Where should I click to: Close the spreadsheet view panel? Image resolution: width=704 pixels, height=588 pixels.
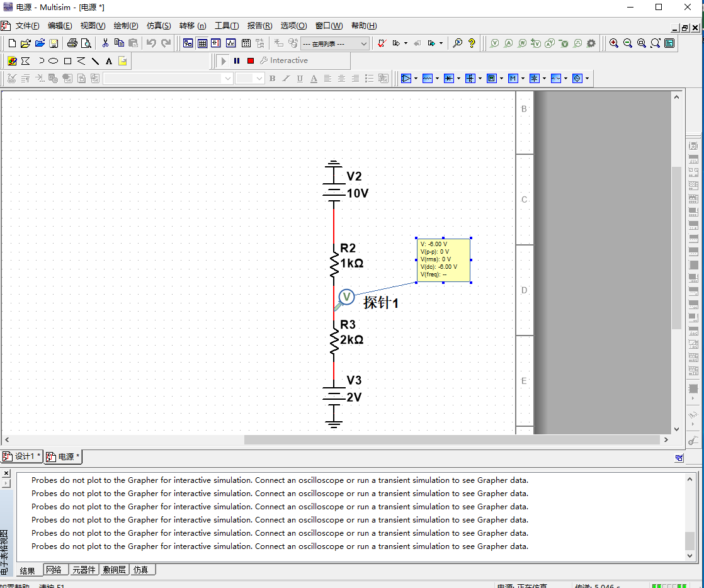(6, 473)
